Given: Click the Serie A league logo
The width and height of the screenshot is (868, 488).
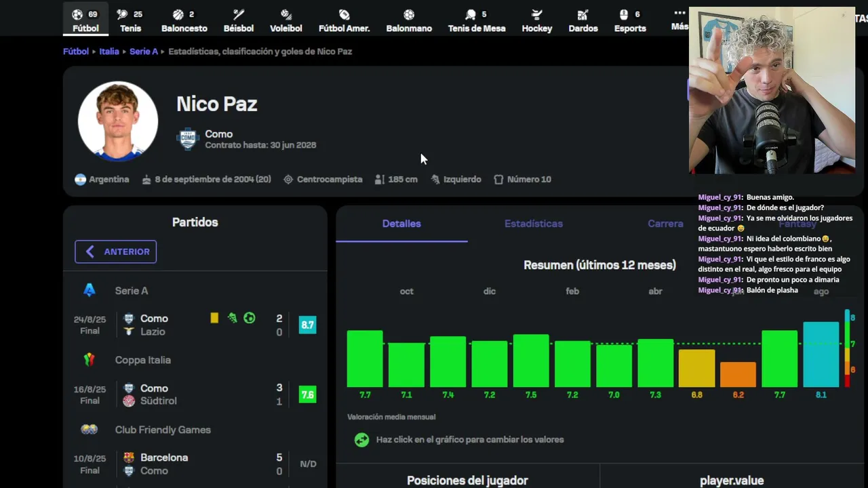Looking at the screenshot, I should coord(89,290).
